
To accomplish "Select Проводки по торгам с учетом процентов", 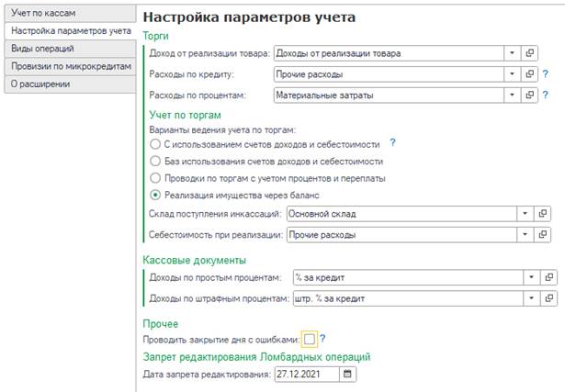I will pyautogui.click(x=155, y=178).
